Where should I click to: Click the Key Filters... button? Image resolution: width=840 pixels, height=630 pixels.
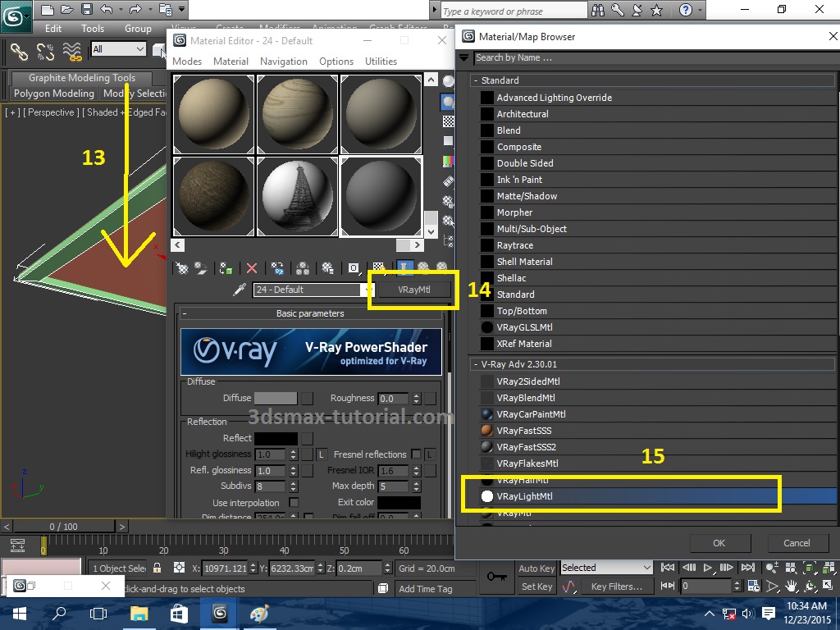coord(616,587)
